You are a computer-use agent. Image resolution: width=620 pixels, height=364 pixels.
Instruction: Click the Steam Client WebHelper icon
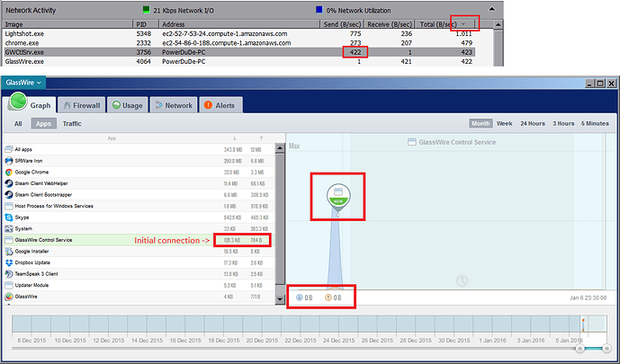pos(8,183)
